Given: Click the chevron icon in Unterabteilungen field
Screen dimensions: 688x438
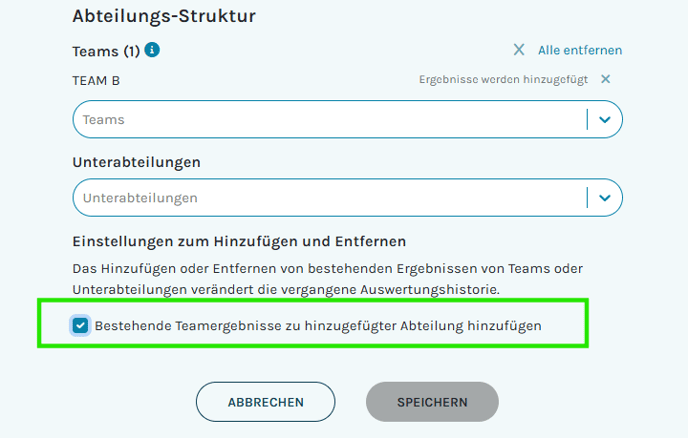Looking at the screenshot, I should (x=604, y=198).
